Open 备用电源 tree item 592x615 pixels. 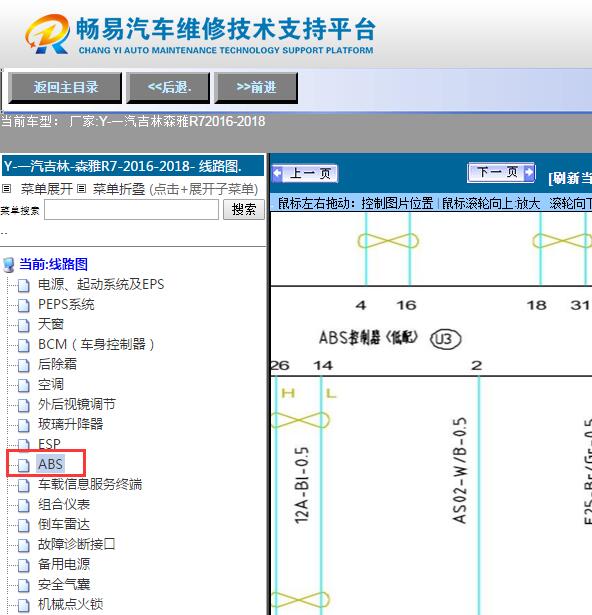point(64,564)
